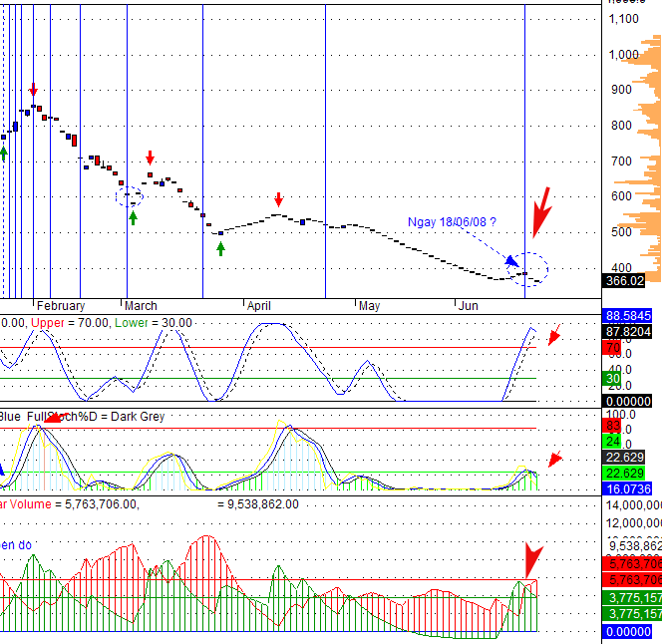Screen dimensions: 662x644
Task: Click the blue 88.5845 indicator value label
Action: coord(632,316)
